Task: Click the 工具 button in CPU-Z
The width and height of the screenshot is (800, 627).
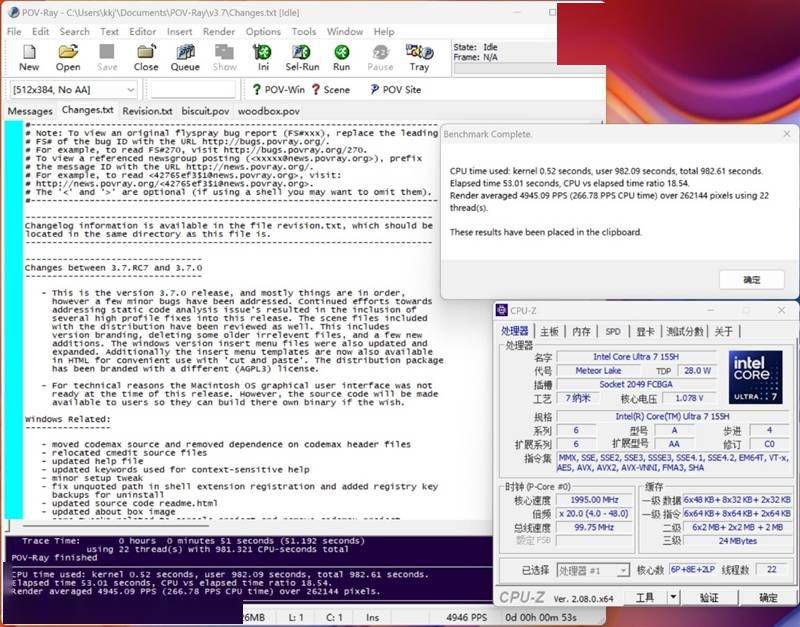Action: (x=645, y=597)
